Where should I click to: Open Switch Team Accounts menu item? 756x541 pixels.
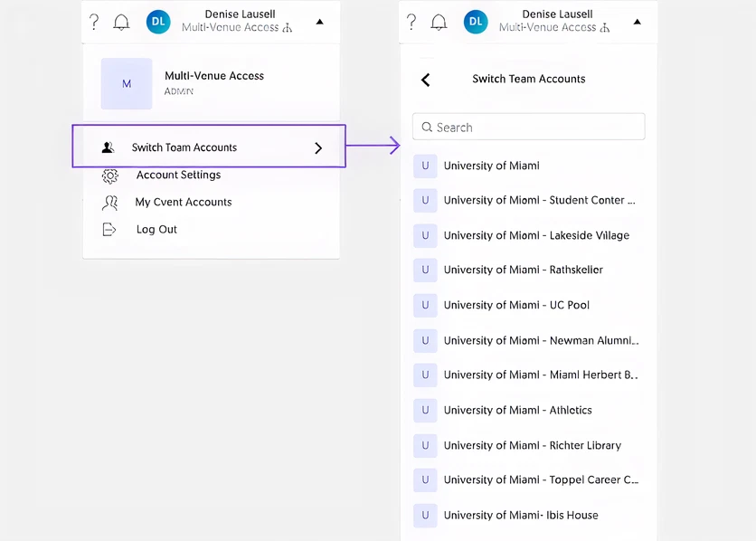click(209, 147)
